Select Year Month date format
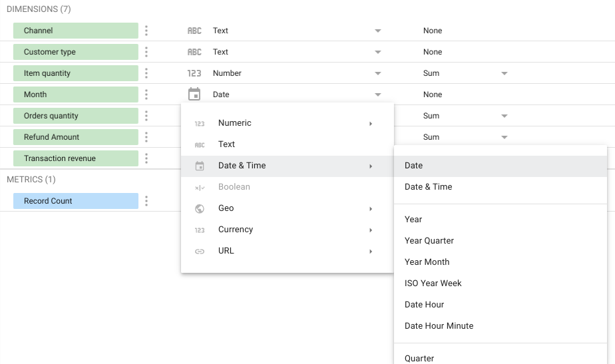This screenshot has height=364, width=615. tap(427, 262)
